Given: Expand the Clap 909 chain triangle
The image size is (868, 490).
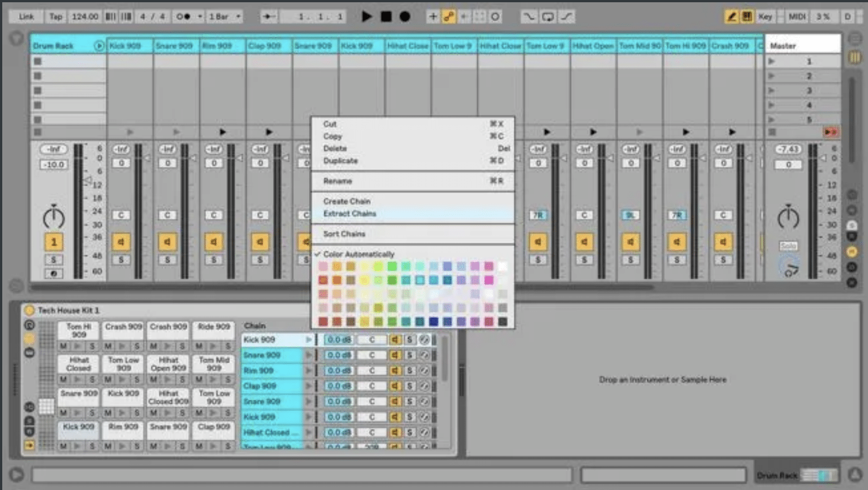Looking at the screenshot, I should click(x=308, y=386).
